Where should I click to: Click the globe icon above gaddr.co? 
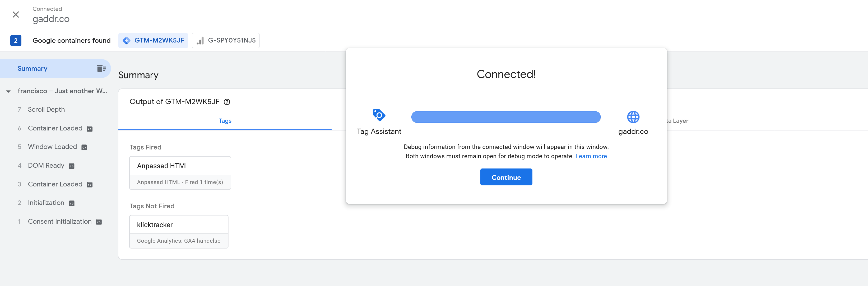(633, 117)
